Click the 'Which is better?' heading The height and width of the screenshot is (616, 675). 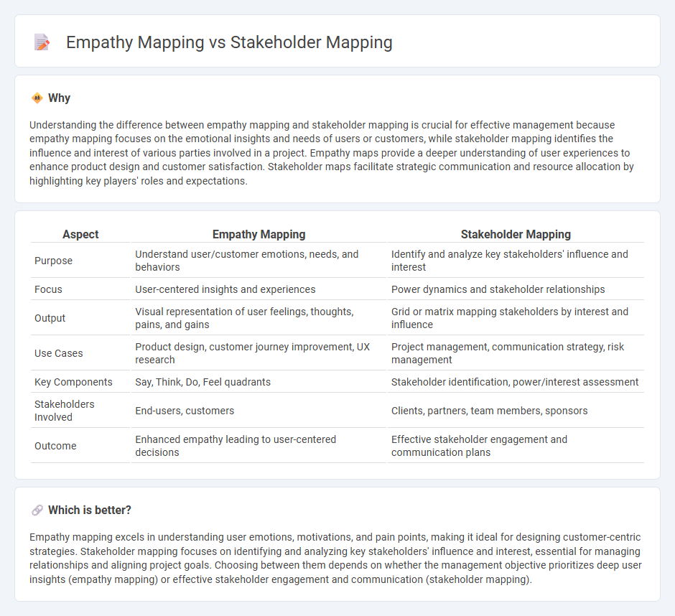pos(90,510)
